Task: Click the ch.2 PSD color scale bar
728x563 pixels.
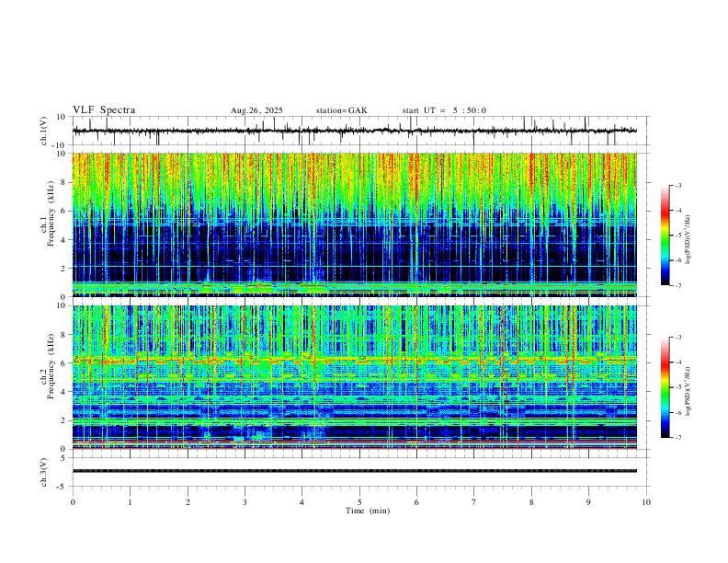Action: coord(665,387)
